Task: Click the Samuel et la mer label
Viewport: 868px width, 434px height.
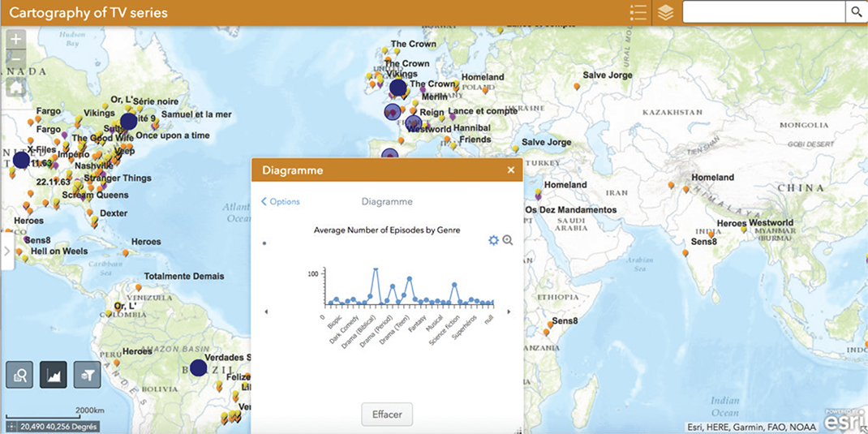Action: coord(196,114)
